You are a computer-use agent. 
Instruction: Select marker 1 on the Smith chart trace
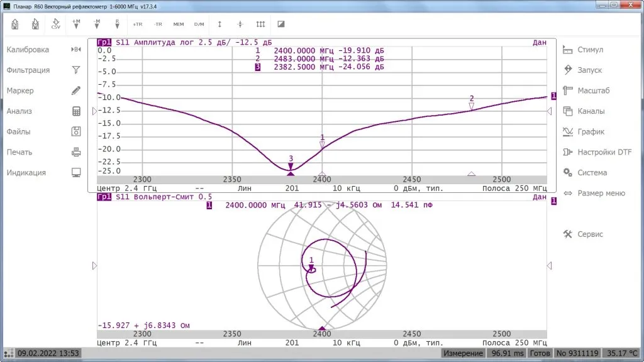pos(311,268)
